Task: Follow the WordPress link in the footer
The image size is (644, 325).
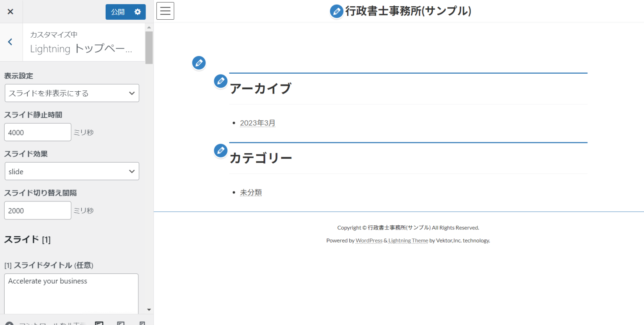Action: (369, 241)
